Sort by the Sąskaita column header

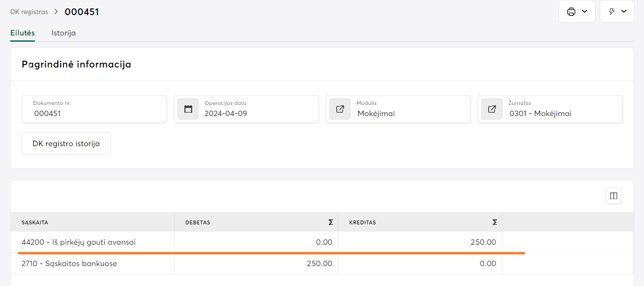(35, 222)
